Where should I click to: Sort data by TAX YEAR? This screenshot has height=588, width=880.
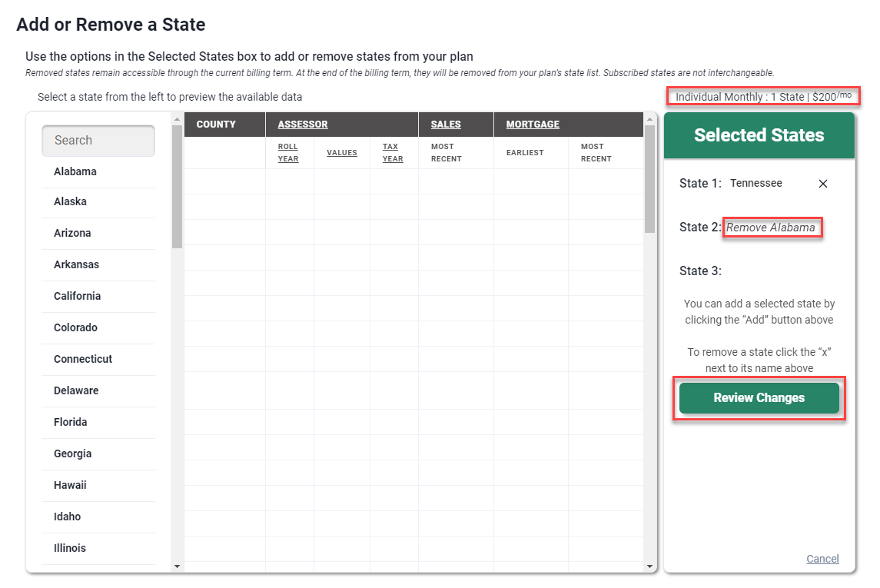point(392,152)
